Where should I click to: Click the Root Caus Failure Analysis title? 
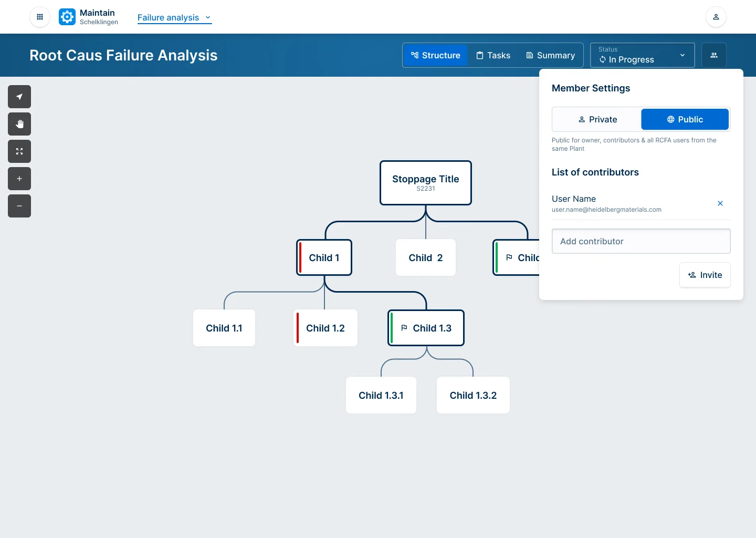point(123,55)
